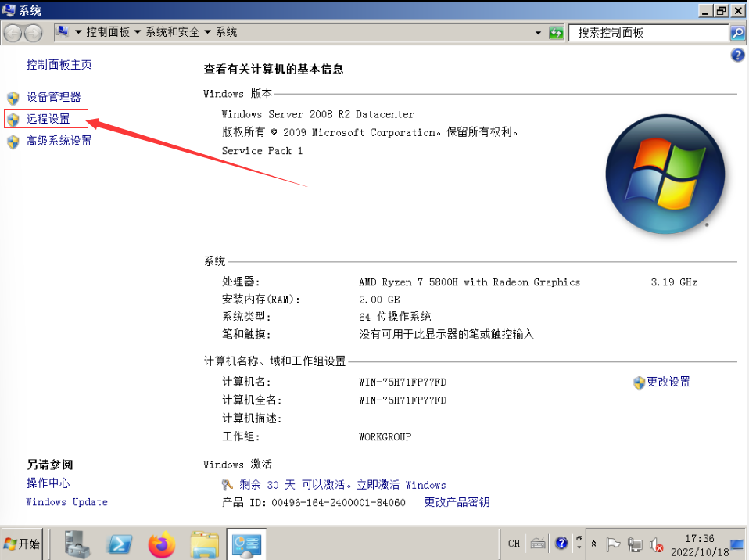This screenshot has width=749, height=560.
Task: Click the computer icon in address bar
Action: (62, 31)
